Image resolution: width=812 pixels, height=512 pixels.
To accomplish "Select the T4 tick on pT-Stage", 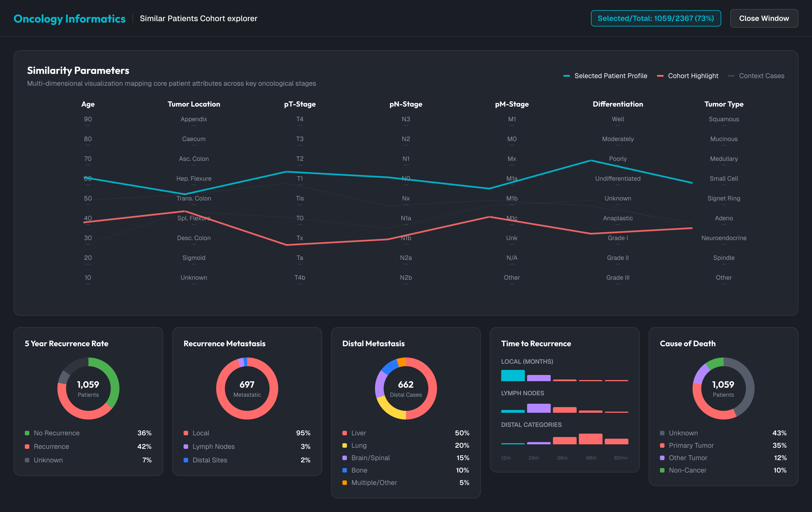I will pyautogui.click(x=300, y=119).
